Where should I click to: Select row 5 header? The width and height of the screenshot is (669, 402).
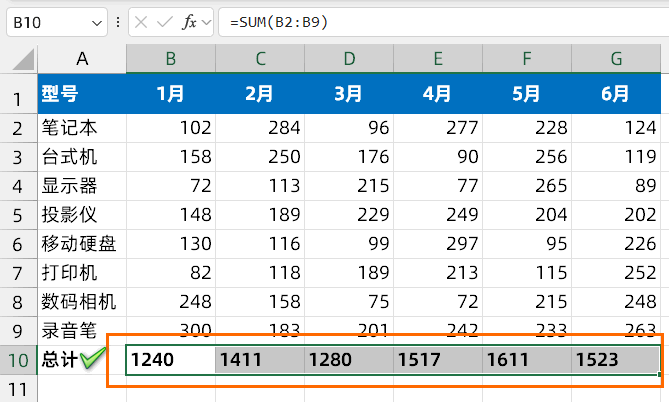pos(18,215)
